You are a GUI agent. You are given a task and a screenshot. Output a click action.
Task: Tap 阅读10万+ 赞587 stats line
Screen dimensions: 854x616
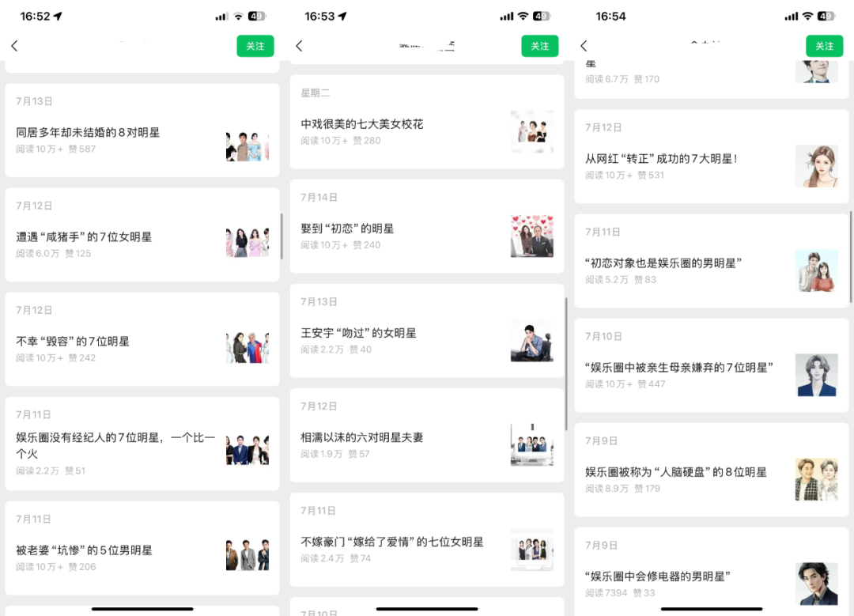tap(55, 149)
